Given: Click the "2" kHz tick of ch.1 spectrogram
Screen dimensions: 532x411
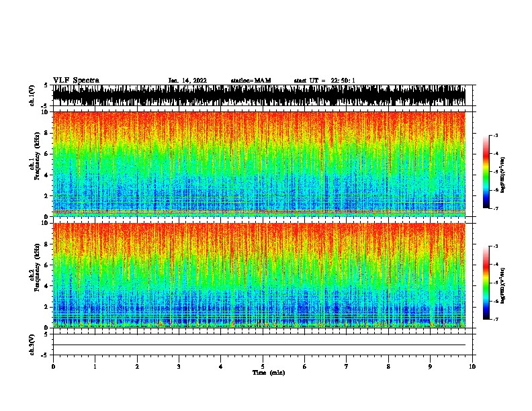Looking at the screenshot, I should click(x=47, y=196).
